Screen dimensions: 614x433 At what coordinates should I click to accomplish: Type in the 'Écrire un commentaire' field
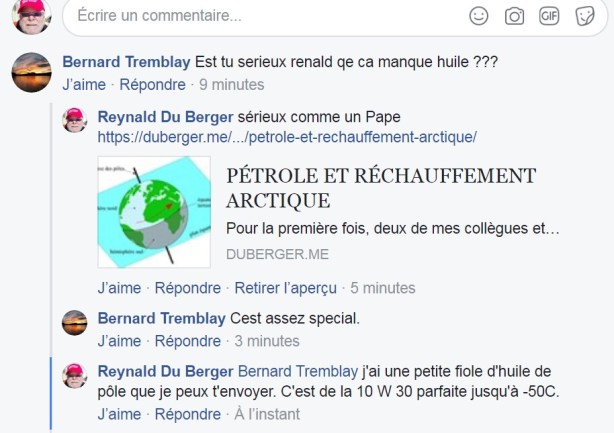point(250,16)
